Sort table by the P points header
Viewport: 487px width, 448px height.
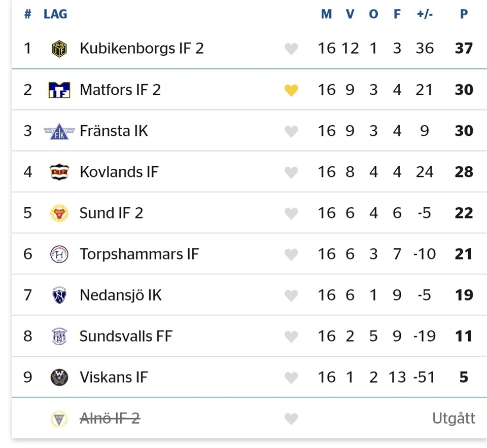[x=464, y=14]
